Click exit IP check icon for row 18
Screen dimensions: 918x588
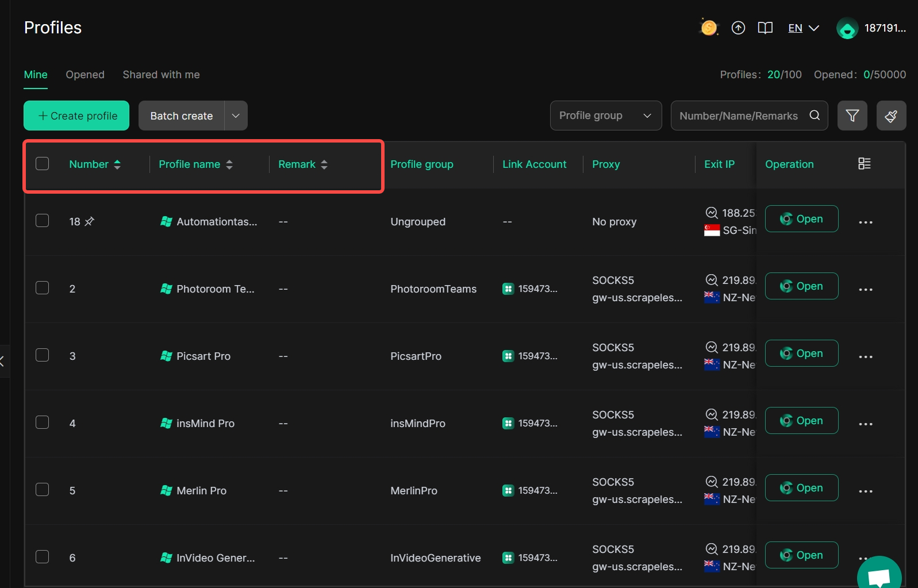pyautogui.click(x=712, y=213)
